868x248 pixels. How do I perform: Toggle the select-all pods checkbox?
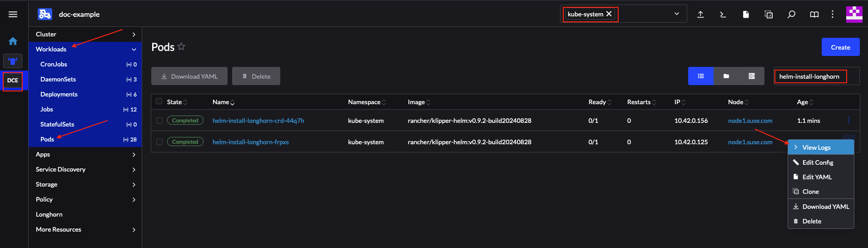click(159, 101)
